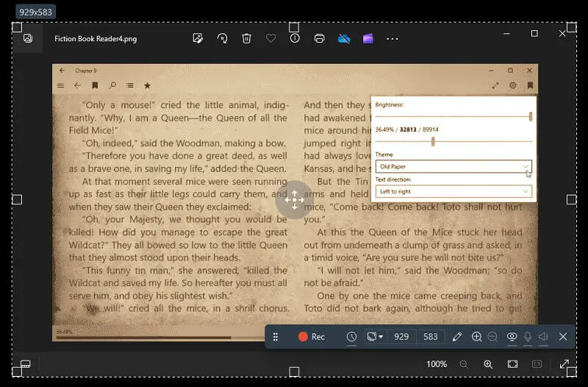The image size is (588, 387).
Task: Minimize the Photos window
Action: coord(506,33)
